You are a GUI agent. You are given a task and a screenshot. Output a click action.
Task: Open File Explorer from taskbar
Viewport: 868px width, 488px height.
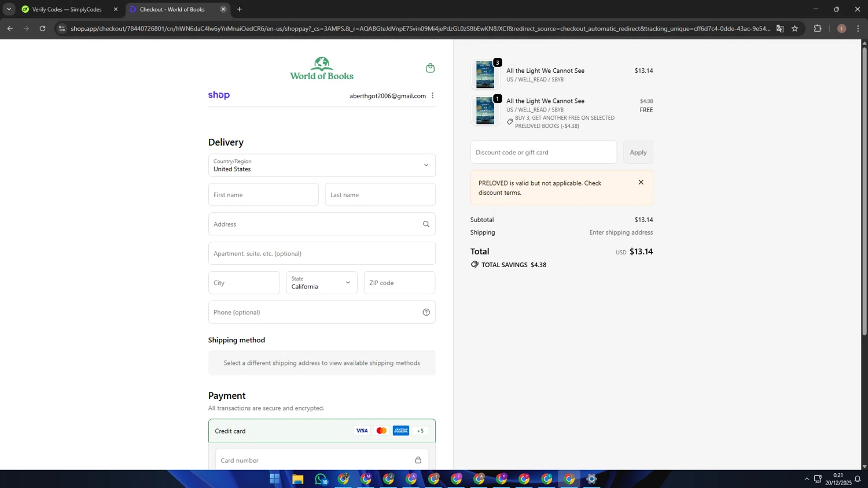(x=297, y=479)
